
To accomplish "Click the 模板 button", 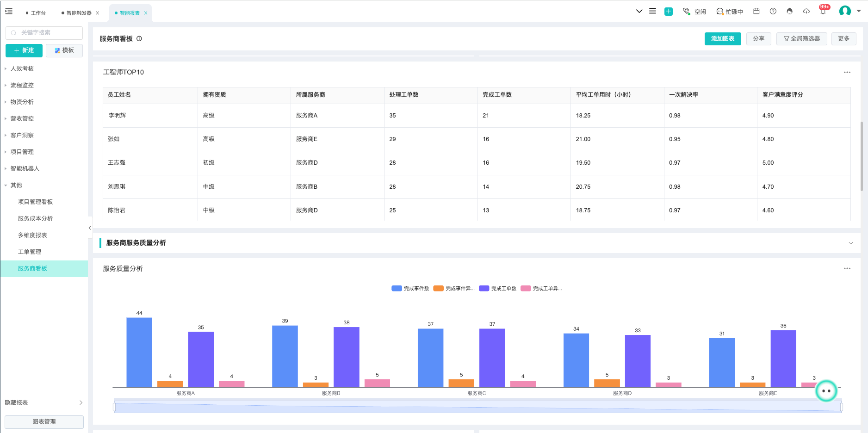I will [x=64, y=50].
